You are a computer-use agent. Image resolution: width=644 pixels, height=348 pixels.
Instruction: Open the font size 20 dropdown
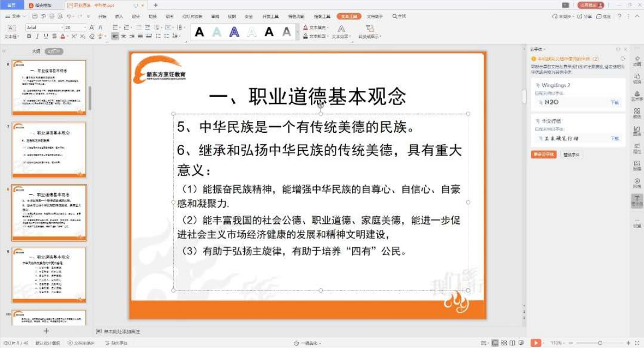tap(85, 28)
